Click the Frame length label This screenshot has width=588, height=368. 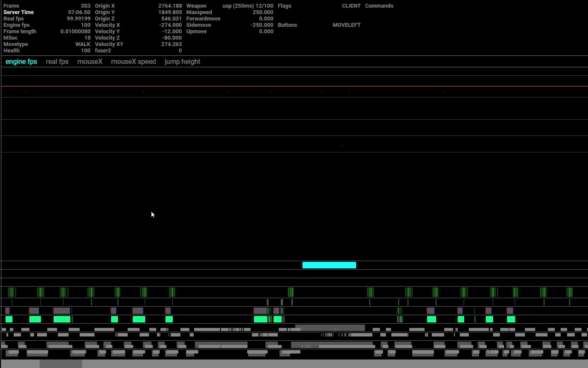pos(20,31)
